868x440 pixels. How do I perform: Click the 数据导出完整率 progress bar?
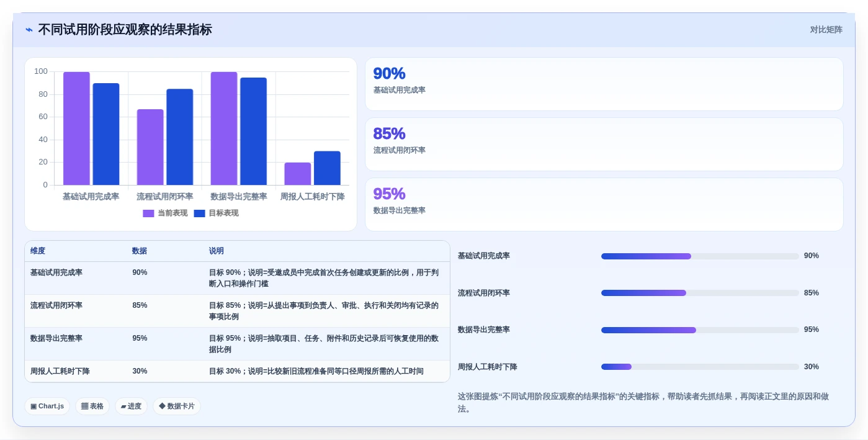(x=700, y=330)
